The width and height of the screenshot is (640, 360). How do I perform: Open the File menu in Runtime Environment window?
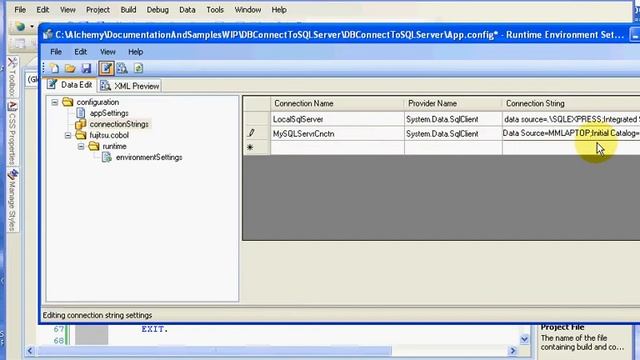click(56, 52)
